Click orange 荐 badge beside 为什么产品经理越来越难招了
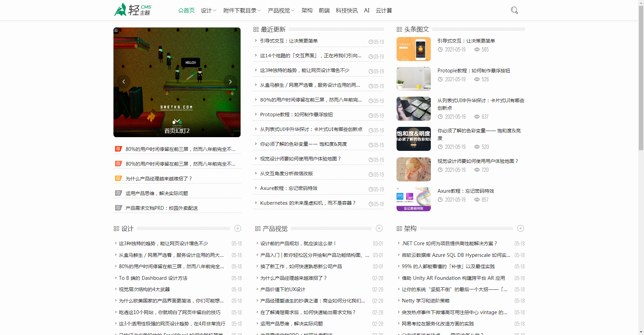 coord(118,178)
